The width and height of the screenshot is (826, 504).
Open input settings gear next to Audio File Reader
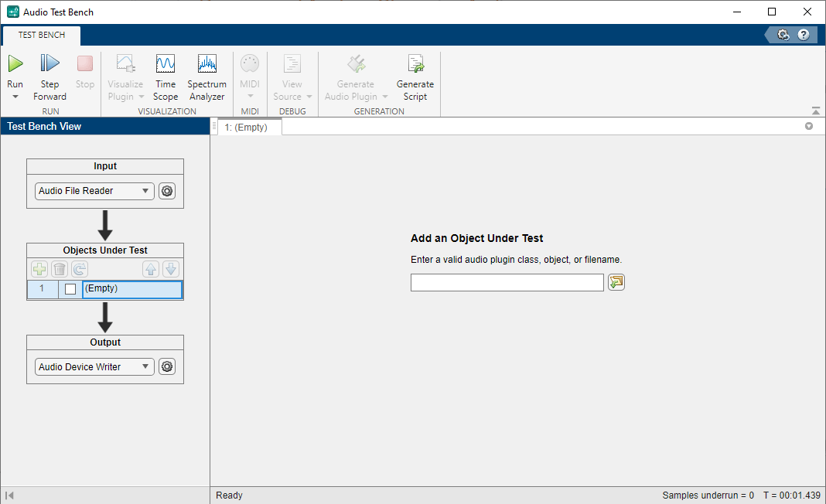[x=167, y=191]
